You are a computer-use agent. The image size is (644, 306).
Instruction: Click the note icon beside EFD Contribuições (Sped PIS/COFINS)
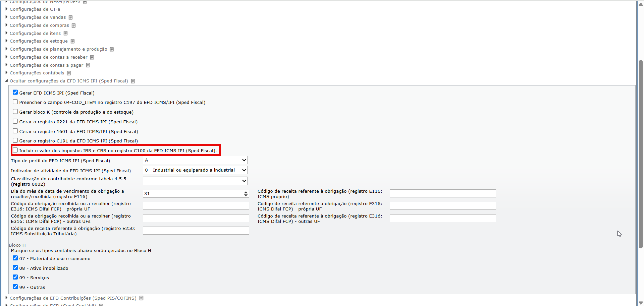(x=141, y=298)
